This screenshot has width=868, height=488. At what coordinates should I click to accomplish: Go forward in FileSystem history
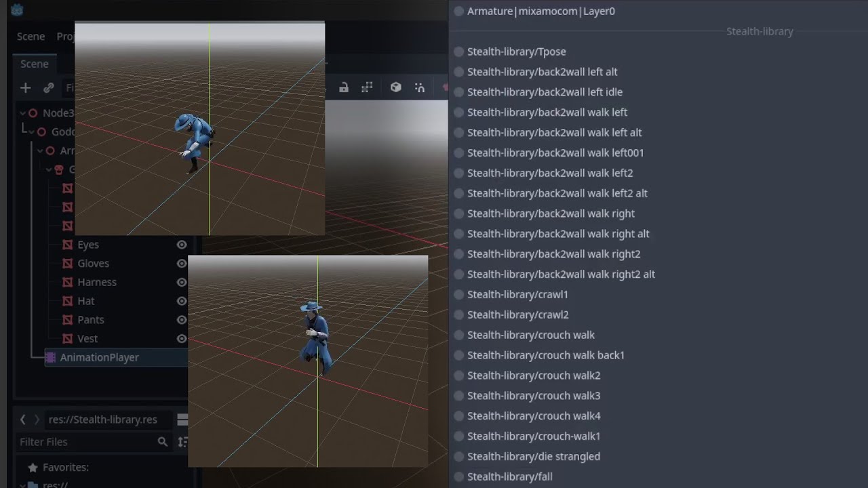(x=37, y=420)
